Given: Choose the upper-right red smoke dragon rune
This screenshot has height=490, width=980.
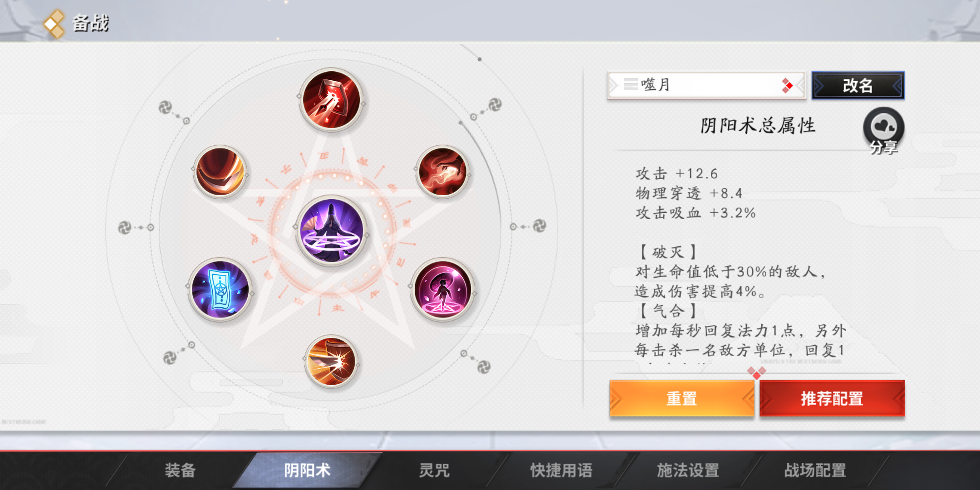Looking at the screenshot, I should [442, 171].
